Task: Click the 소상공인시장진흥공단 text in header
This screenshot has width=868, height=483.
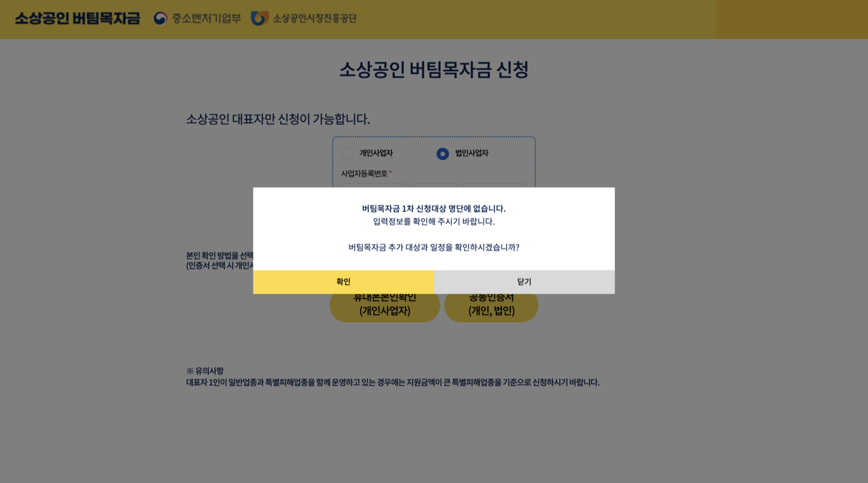Action: (315, 18)
